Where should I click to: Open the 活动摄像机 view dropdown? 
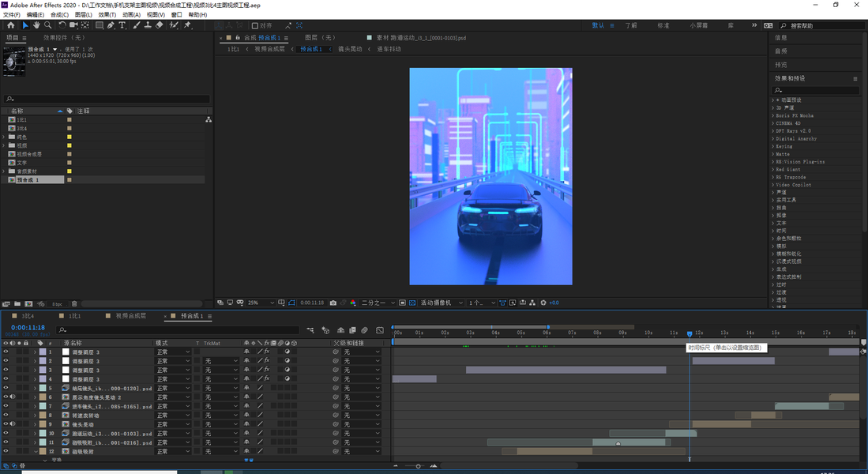(442, 303)
